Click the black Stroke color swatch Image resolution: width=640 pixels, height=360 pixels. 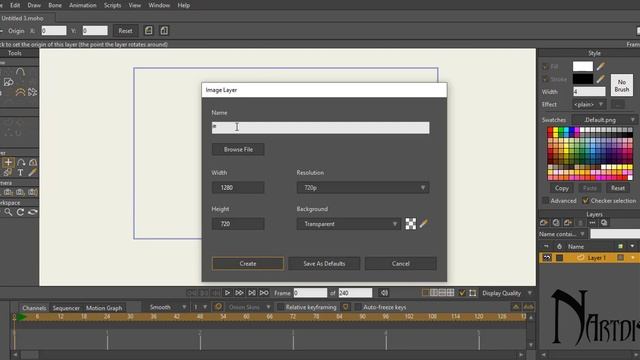(583, 78)
